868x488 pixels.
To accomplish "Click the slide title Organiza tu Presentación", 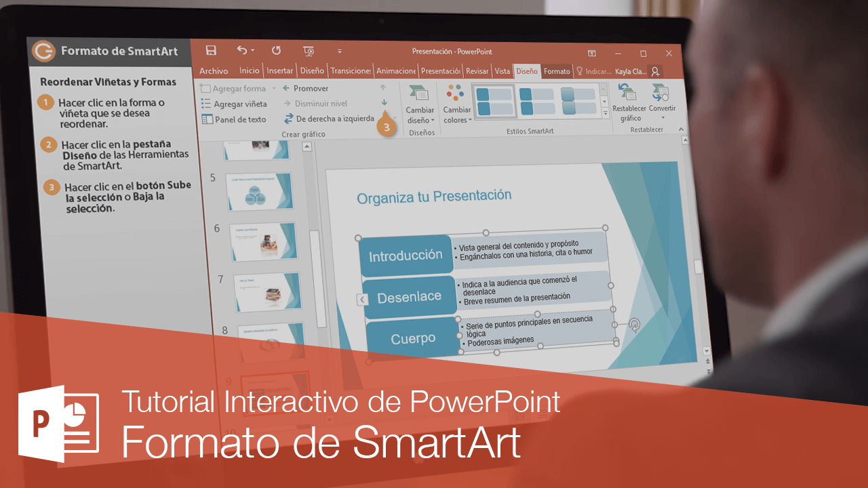I will coord(434,197).
